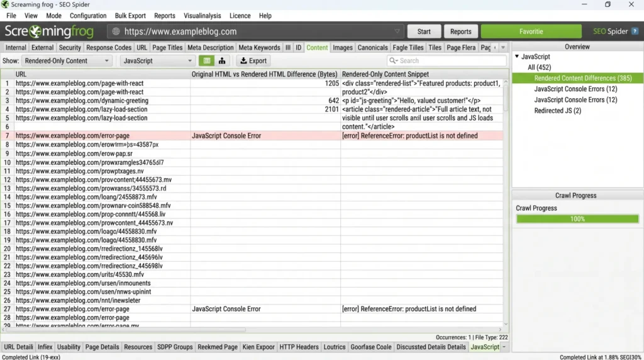Click the help question mark icon
The height and width of the screenshot is (360, 644).
coord(635,31)
